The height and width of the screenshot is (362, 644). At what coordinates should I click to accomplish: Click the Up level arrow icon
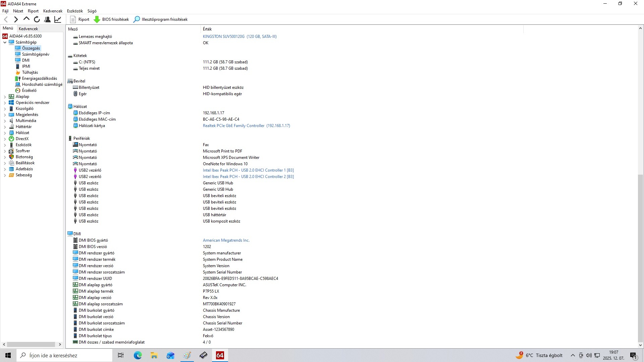tap(26, 19)
